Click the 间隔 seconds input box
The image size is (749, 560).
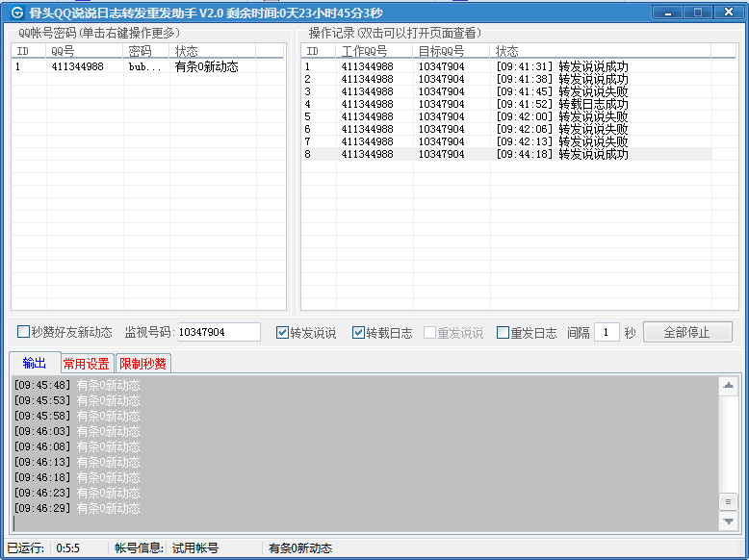(x=607, y=332)
